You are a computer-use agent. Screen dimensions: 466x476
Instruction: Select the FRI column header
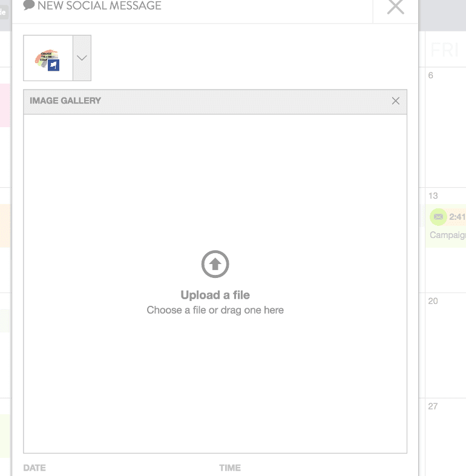(x=444, y=50)
